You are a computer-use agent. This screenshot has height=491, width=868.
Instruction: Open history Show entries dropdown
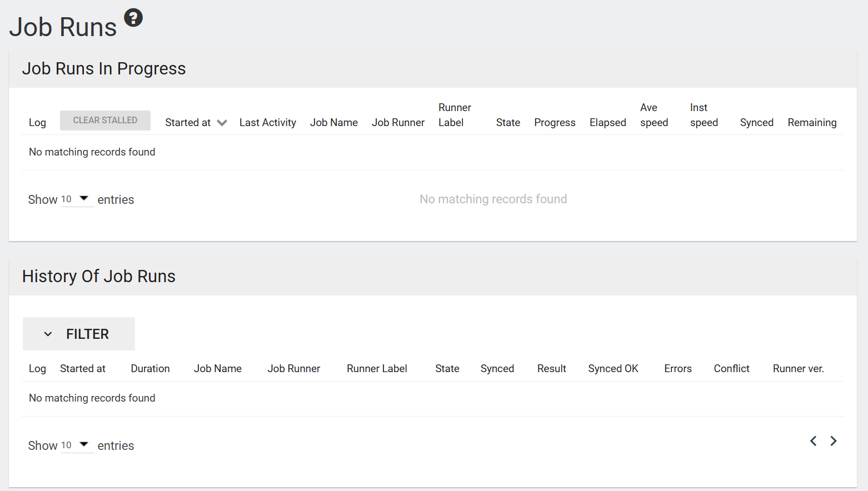77,445
